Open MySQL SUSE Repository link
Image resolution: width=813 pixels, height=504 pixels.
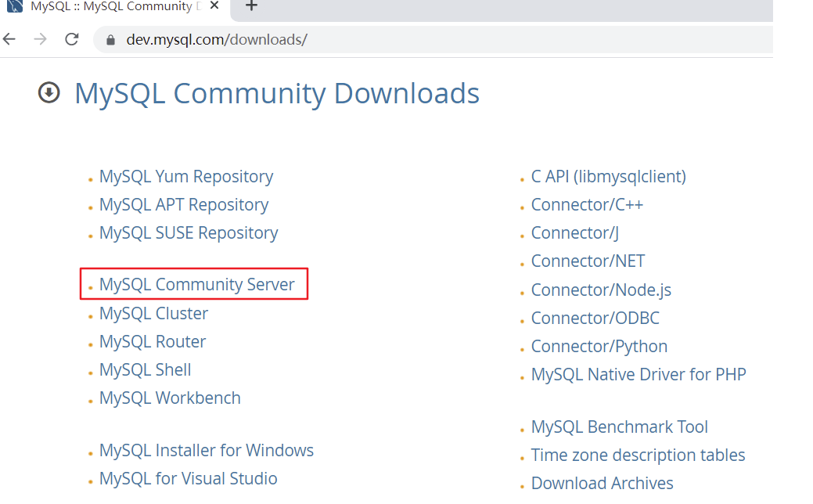click(189, 233)
